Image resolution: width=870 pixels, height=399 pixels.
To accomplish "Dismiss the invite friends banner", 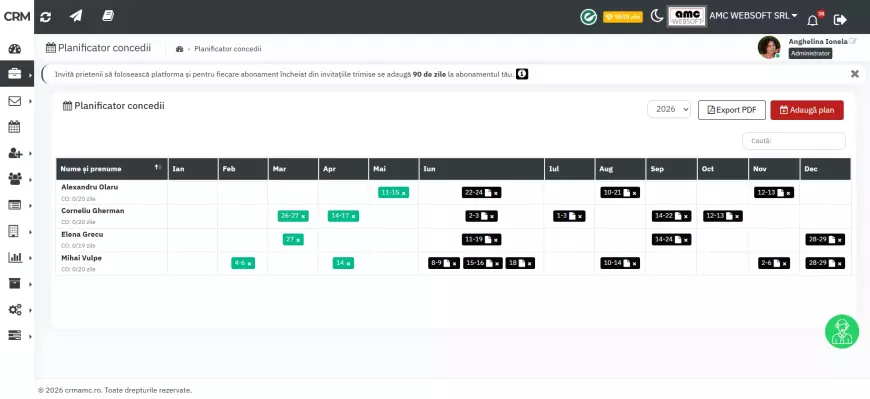I will click(x=854, y=74).
